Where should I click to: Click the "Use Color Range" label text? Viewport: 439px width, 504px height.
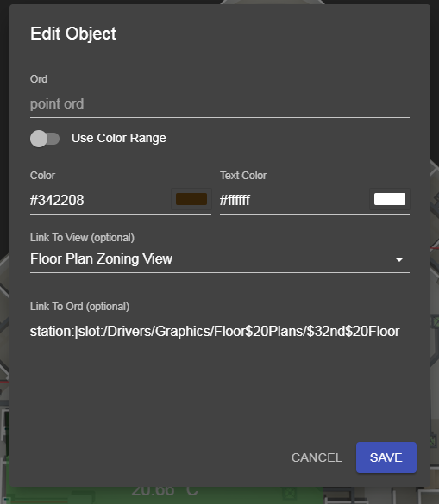[x=119, y=138]
